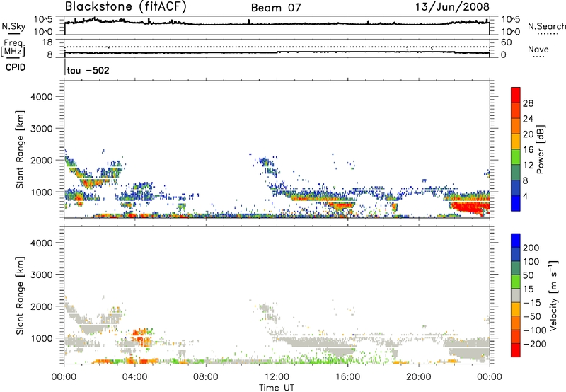Pick the bright blue Power colorbar segment below 4
Screen dimensions: 566x392
[516, 203]
